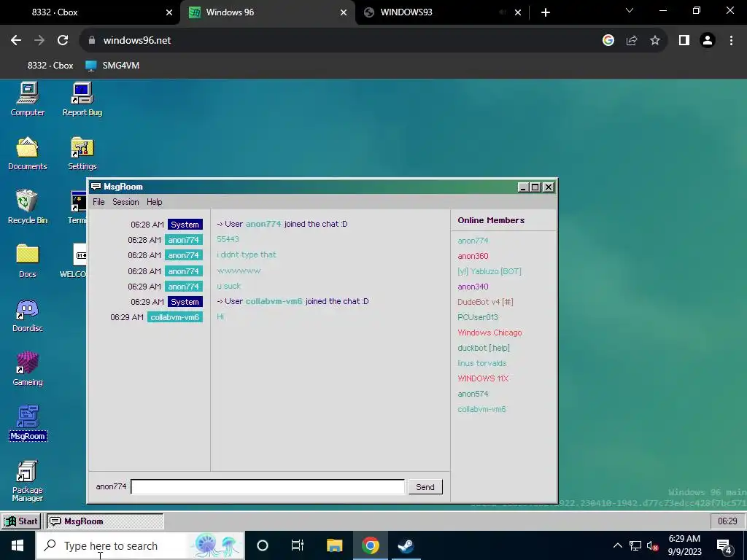Image resolution: width=747 pixels, height=560 pixels.
Task: Click the MsgRoom taskbar entry
Action: (105, 521)
